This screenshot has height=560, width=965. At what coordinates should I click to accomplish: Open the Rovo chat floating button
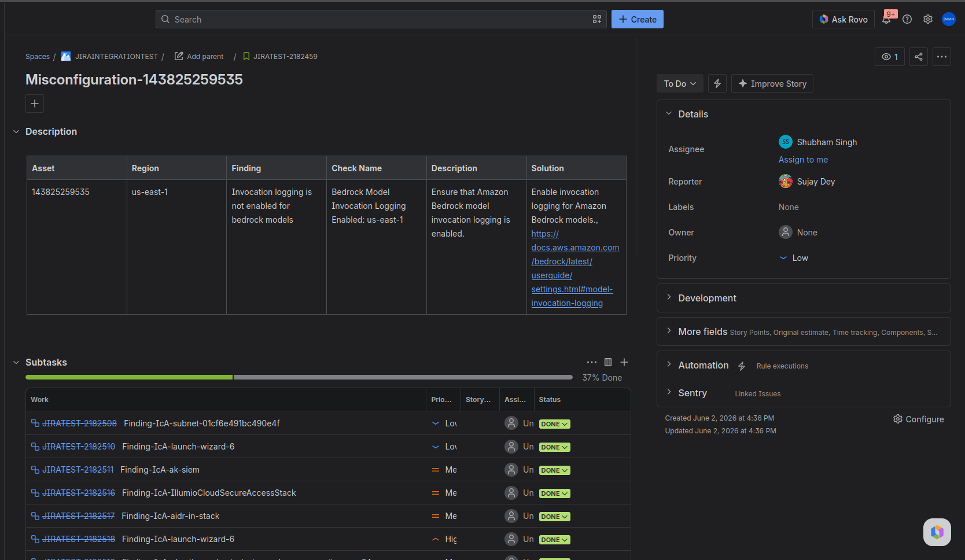click(x=937, y=532)
